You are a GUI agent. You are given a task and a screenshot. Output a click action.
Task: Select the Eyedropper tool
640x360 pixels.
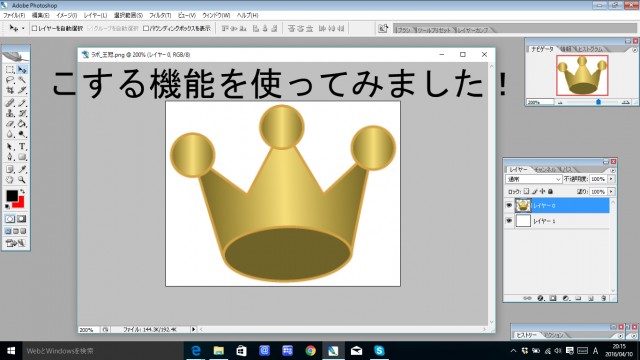click(x=22, y=169)
